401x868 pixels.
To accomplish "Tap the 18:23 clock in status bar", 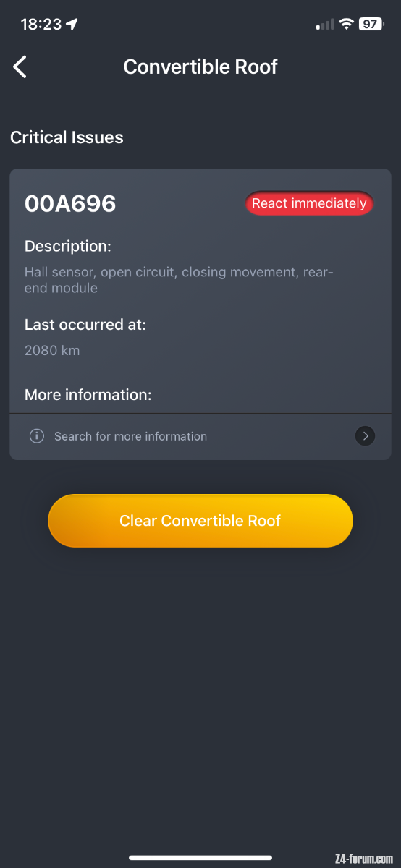I will (41, 24).
